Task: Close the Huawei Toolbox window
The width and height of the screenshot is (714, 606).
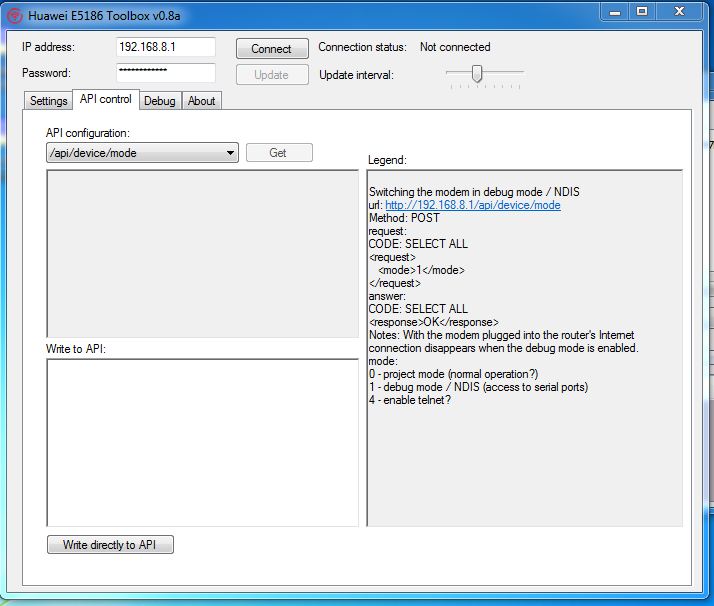Action: pos(679,12)
